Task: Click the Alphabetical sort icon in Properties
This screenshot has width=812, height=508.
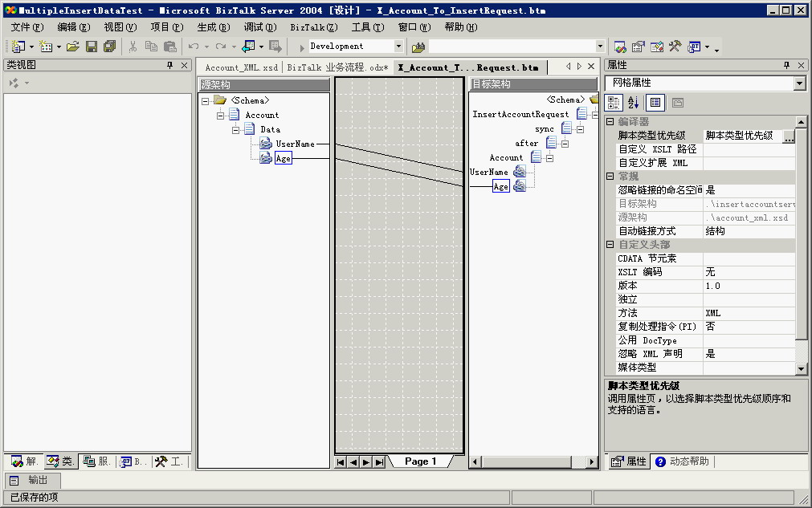Action: pos(634,103)
